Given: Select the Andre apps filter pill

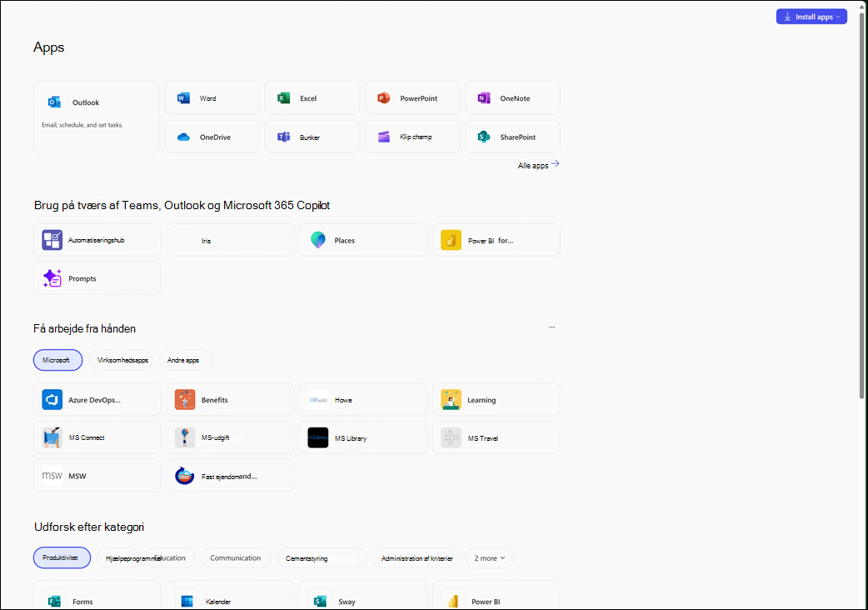Looking at the screenshot, I should (x=186, y=360).
